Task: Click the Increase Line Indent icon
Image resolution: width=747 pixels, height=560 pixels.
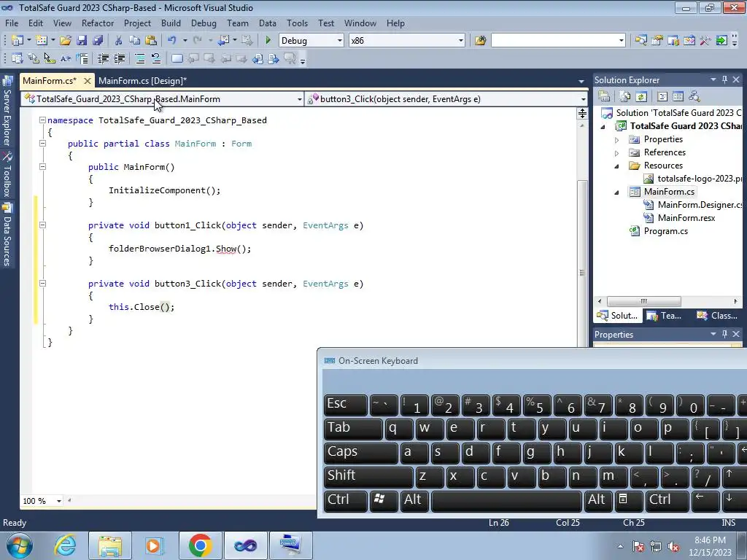Action: pos(119,58)
